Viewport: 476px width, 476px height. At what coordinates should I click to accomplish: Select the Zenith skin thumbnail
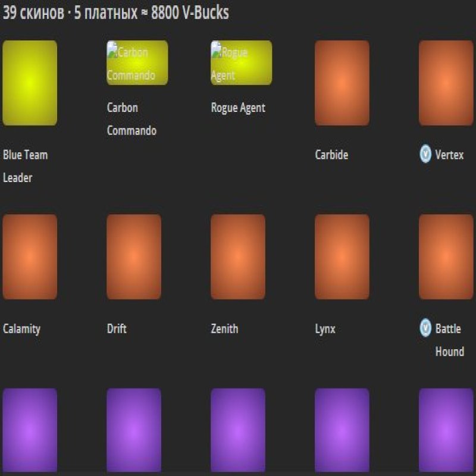click(238, 257)
